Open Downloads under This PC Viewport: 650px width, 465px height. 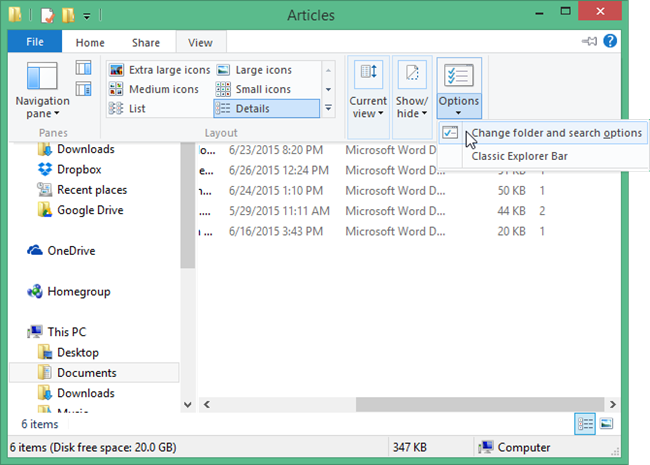click(85, 393)
